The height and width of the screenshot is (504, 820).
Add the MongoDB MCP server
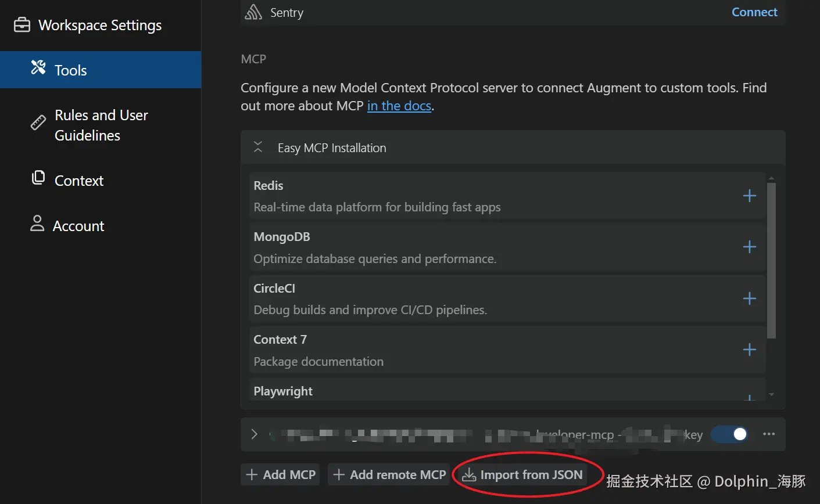tap(750, 247)
